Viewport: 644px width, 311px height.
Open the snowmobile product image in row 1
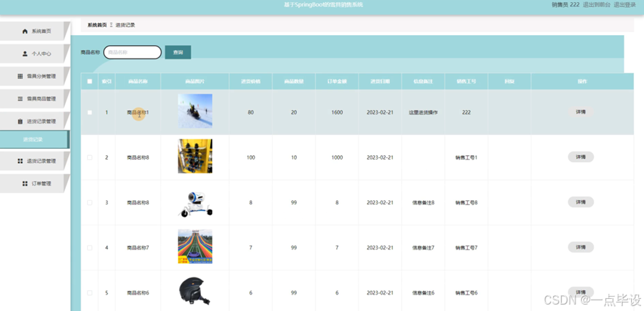195,112
